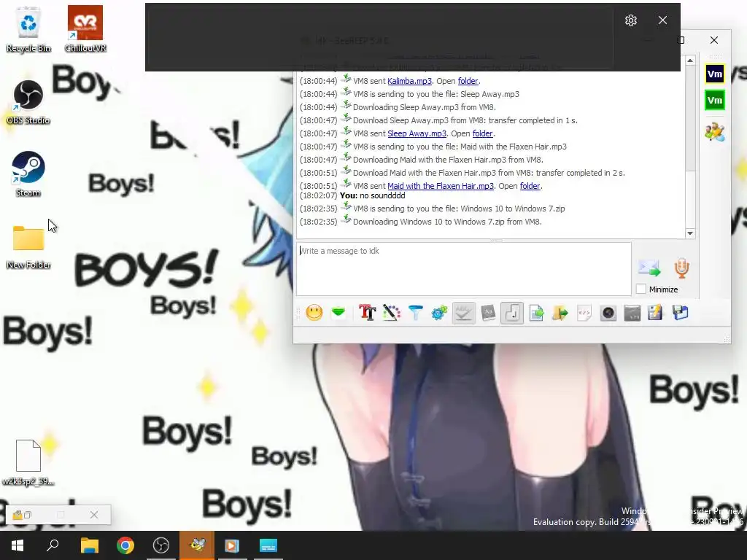Open the chat font (TT) settings

coord(368,313)
